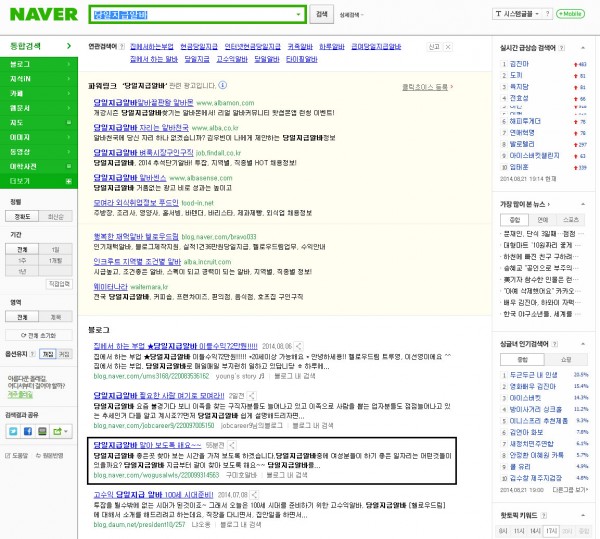Select 최신순 sort option

pyautogui.click(x=55, y=217)
